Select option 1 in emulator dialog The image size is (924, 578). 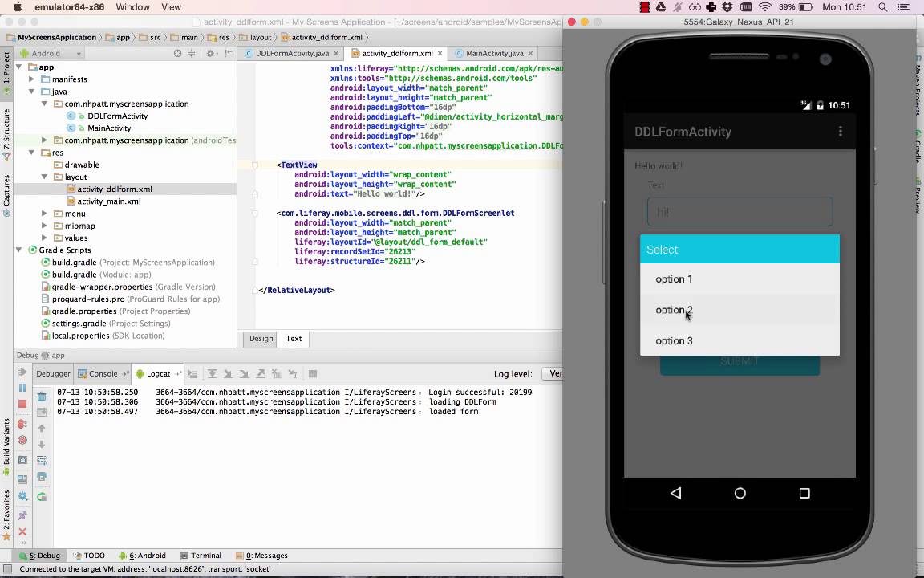pyautogui.click(x=740, y=279)
